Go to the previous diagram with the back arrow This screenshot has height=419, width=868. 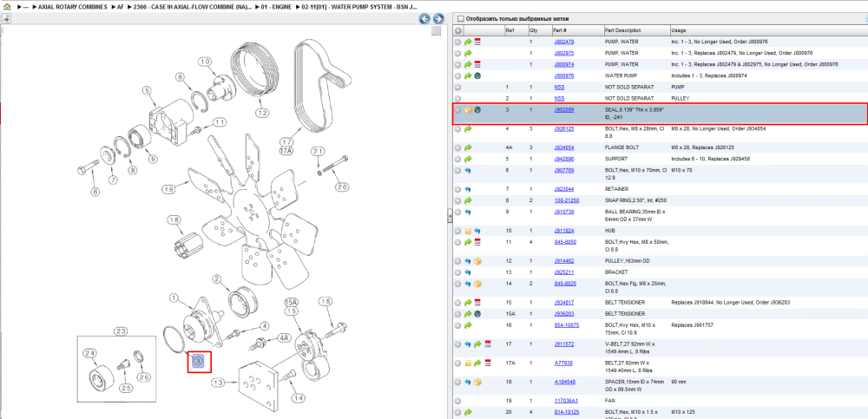click(424, 19)
